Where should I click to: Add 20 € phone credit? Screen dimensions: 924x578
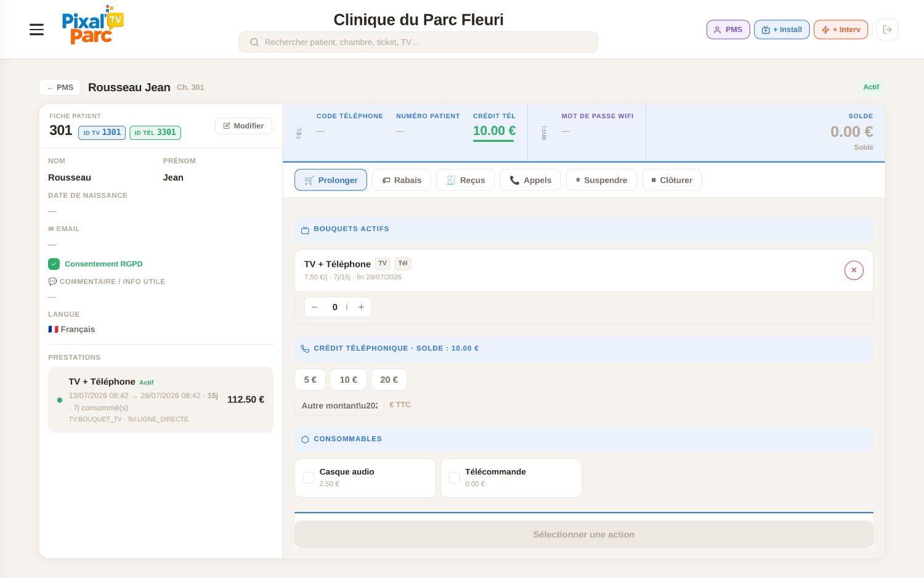click(389, 380)
